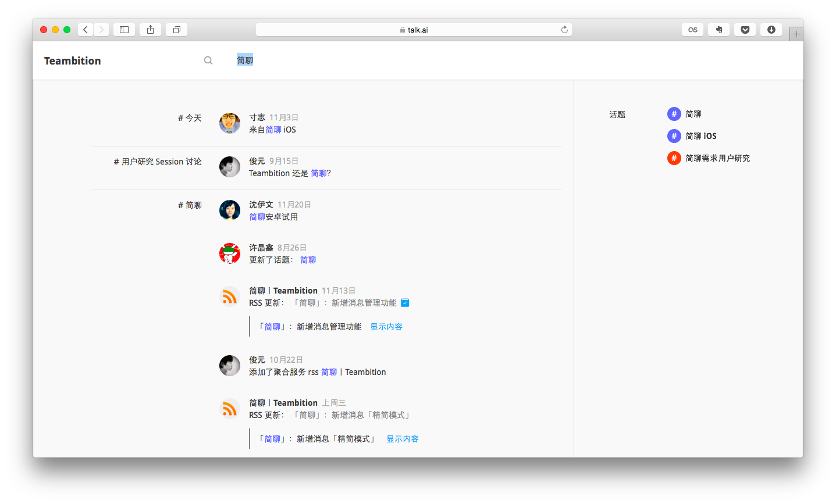Click RSS 更新 line about 精简模式
This screenshot has height=504, width=836.
[x=330, y=415]
